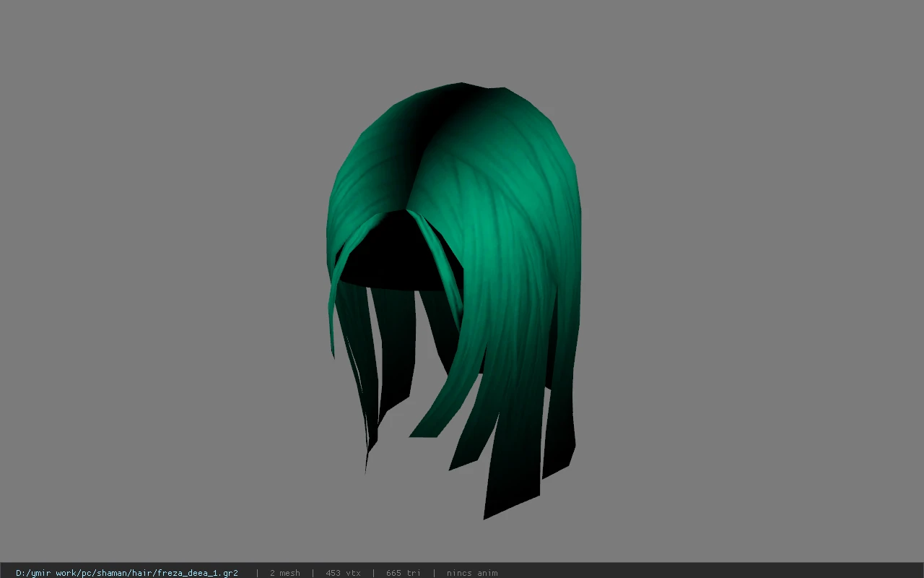Click the '453 vtx' vertex count

click(x=343, y=573)
